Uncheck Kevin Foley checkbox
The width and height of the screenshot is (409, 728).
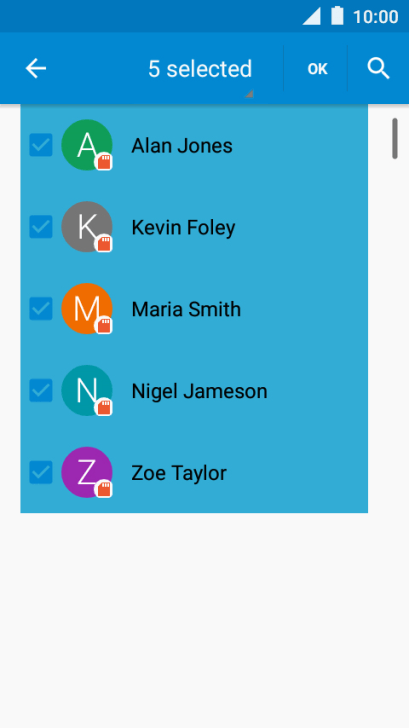point(41,227)
